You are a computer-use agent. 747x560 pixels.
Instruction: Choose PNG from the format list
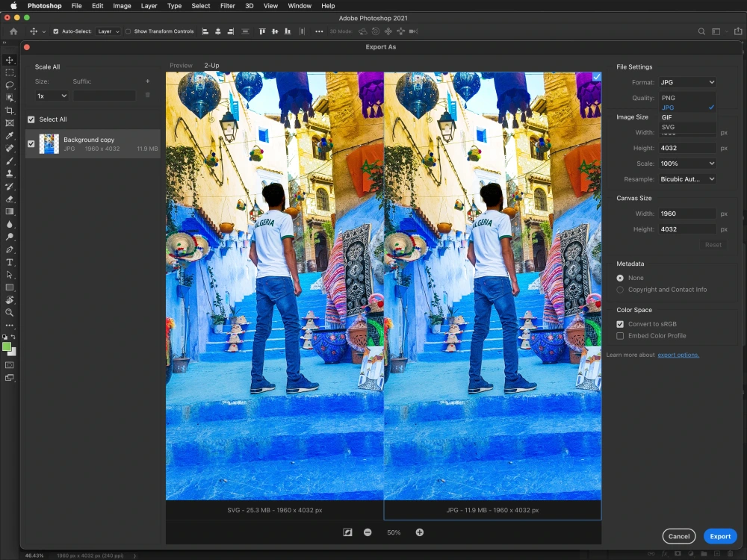pyautogui.click(x=687, y=98)
